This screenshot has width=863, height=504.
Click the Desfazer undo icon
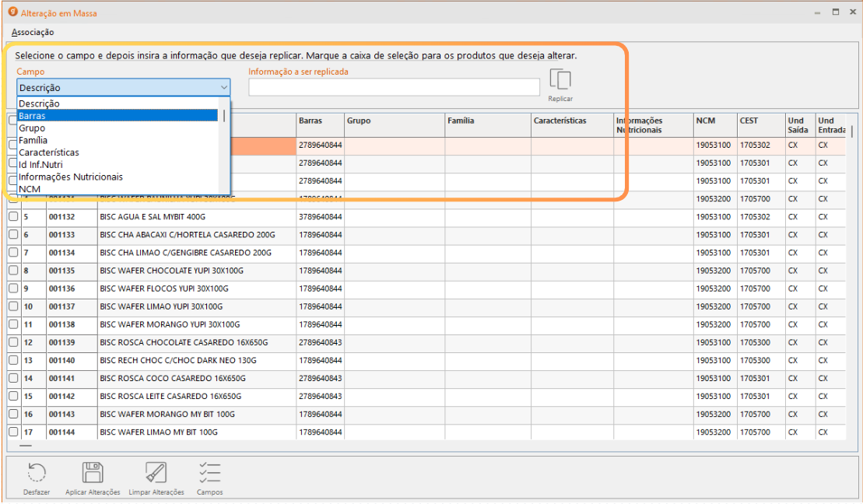point(37,473)
